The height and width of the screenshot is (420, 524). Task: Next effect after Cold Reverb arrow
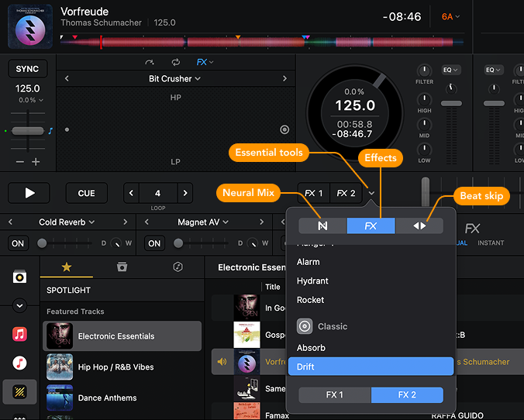pos(126,222)
